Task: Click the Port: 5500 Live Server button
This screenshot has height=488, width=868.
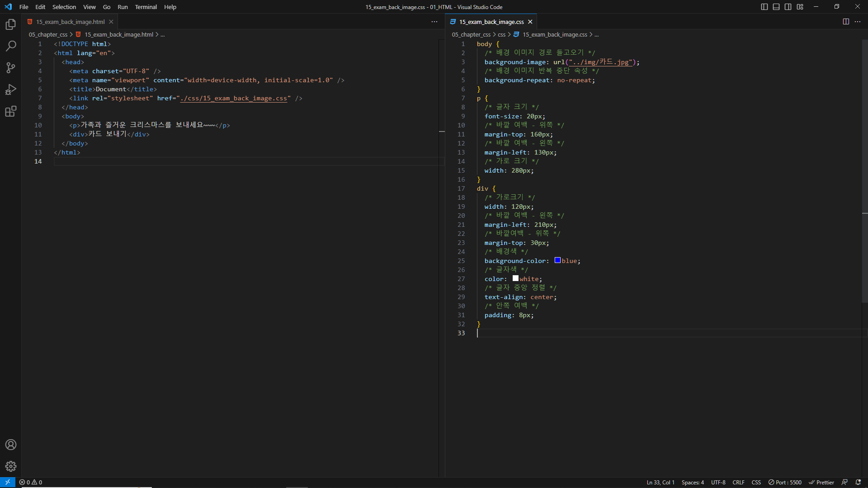Action: coord(785,482)
